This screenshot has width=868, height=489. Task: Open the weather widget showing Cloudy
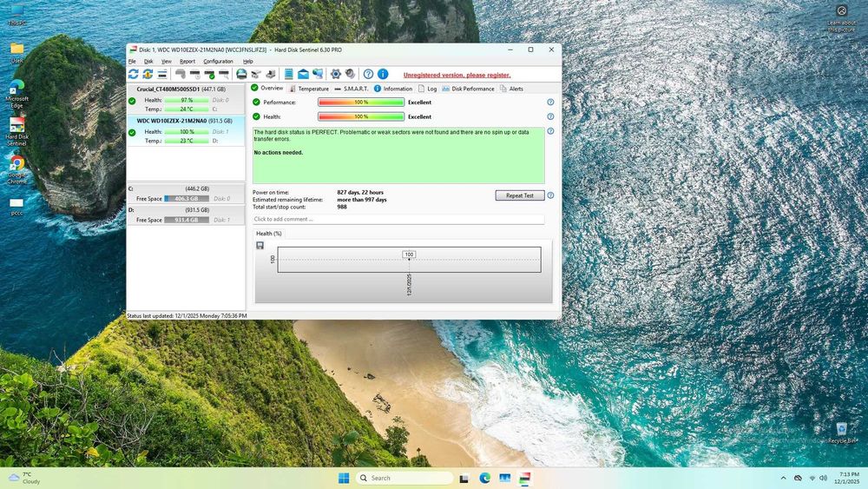click(x=25, y=478)
